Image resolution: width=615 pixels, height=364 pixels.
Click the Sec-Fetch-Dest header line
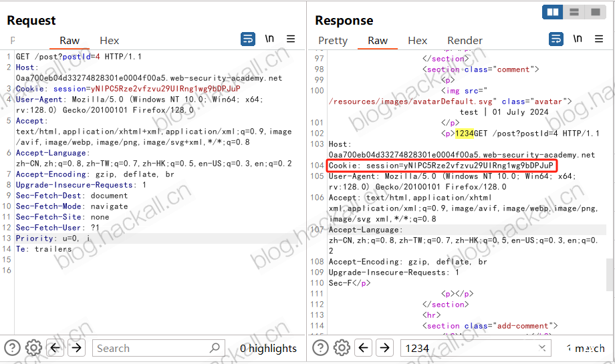(72, 196)
